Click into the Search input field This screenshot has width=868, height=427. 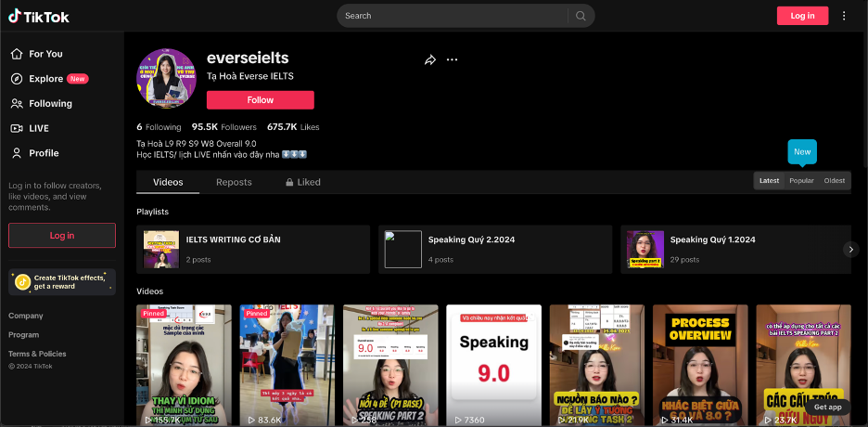coord(453,16)
